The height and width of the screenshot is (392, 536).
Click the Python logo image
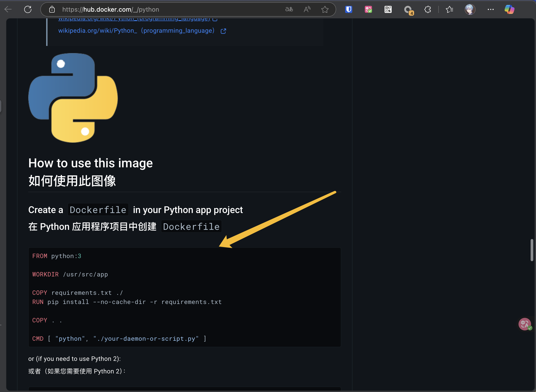click(73, 97)
